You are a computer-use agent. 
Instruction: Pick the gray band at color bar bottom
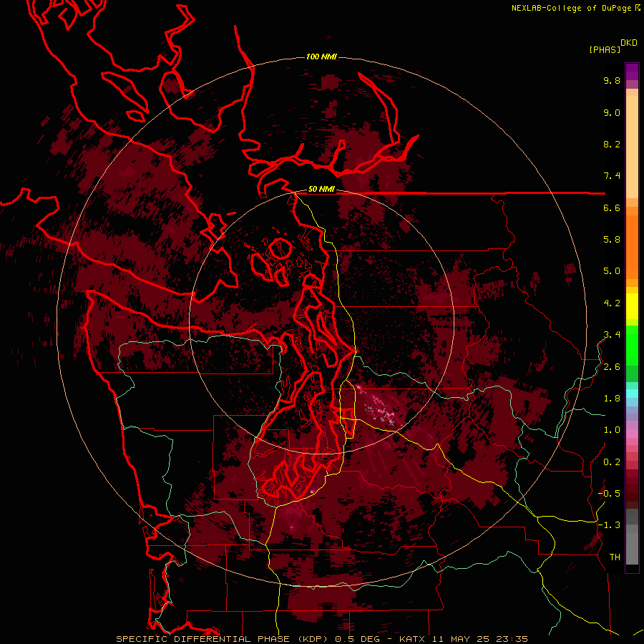(x=632, y=537)
